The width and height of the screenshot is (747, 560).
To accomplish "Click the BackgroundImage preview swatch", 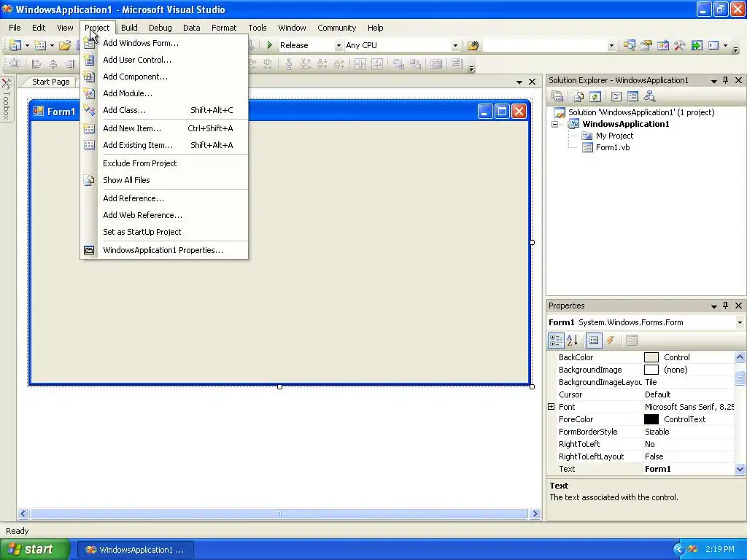I will [x=651, y=370].
